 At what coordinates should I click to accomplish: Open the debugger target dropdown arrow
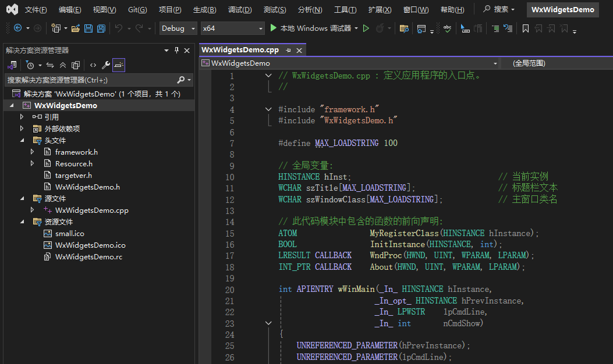point(356,28)
